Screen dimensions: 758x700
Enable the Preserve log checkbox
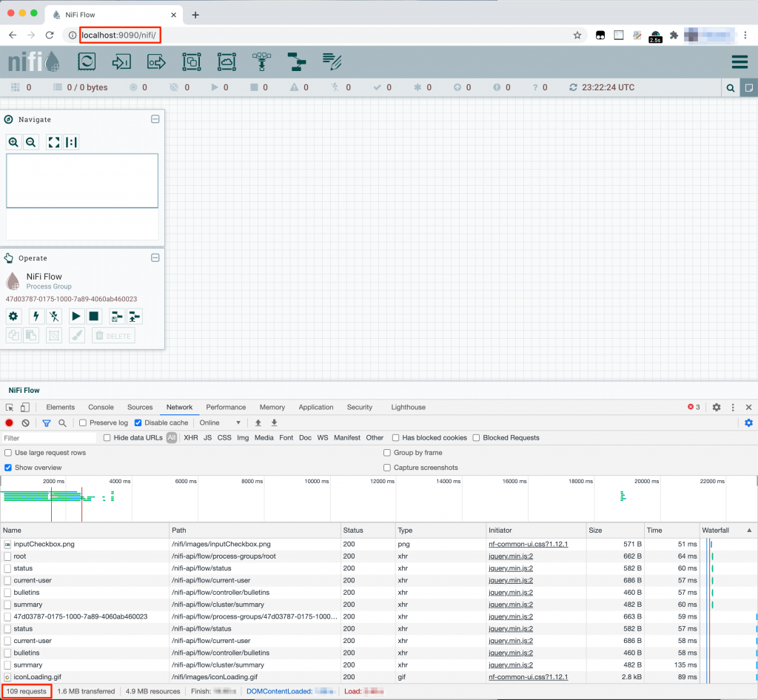(x=82, y=423)
